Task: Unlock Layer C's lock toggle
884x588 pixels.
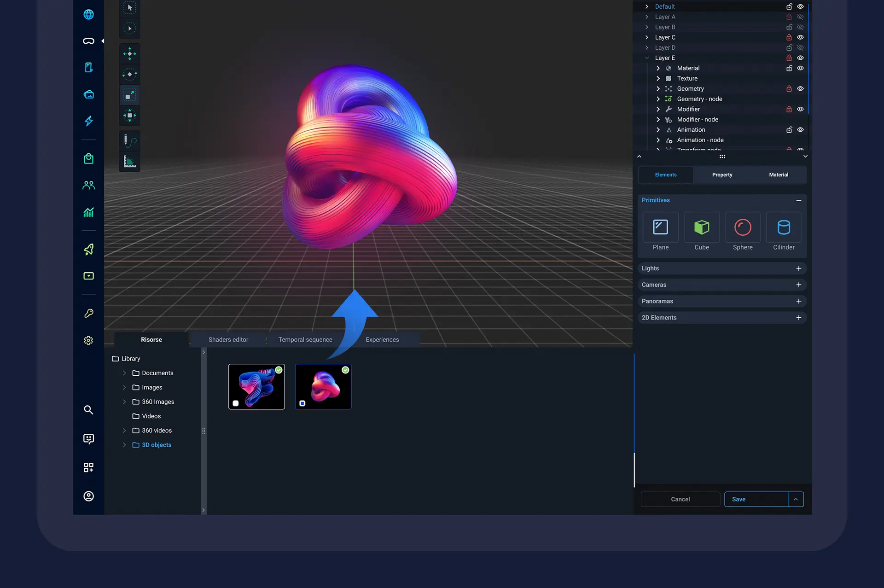Action: tap(789, 37)
